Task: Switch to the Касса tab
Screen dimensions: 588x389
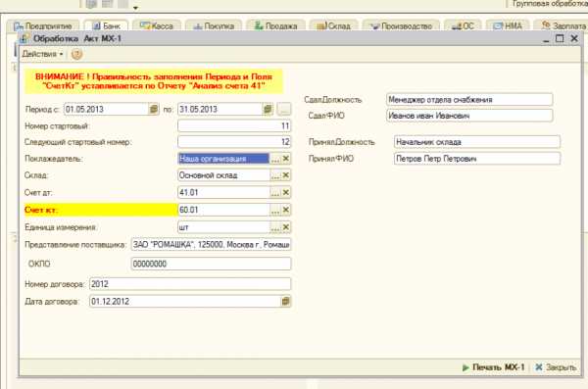Action: (157, 25)
